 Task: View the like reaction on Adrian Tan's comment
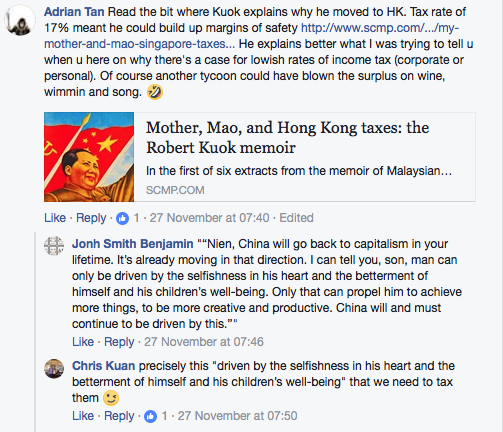click(122, 218)
